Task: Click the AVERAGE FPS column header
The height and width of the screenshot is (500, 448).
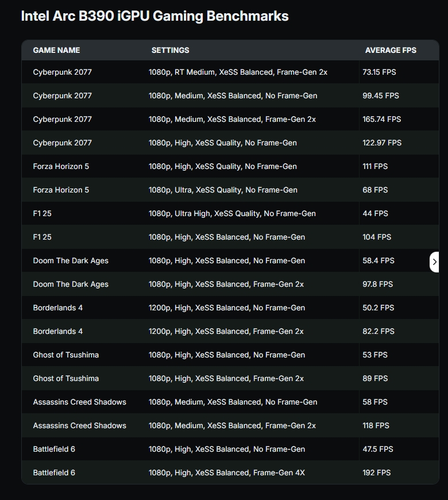Action: pyautogui.click(x=391, y=50)
